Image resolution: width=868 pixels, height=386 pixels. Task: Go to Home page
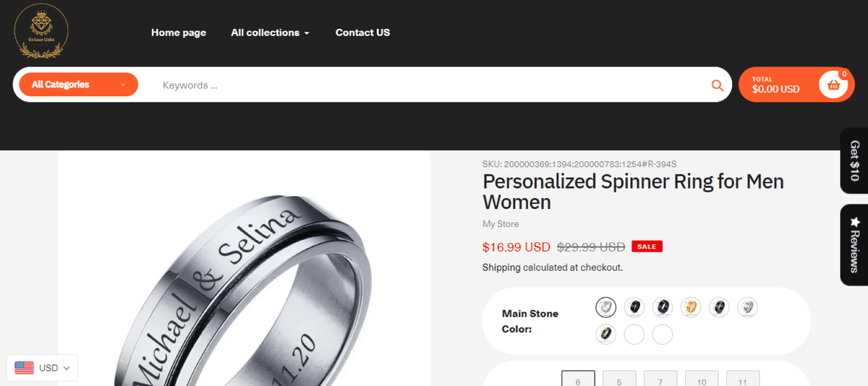click(x=179, y=33)
